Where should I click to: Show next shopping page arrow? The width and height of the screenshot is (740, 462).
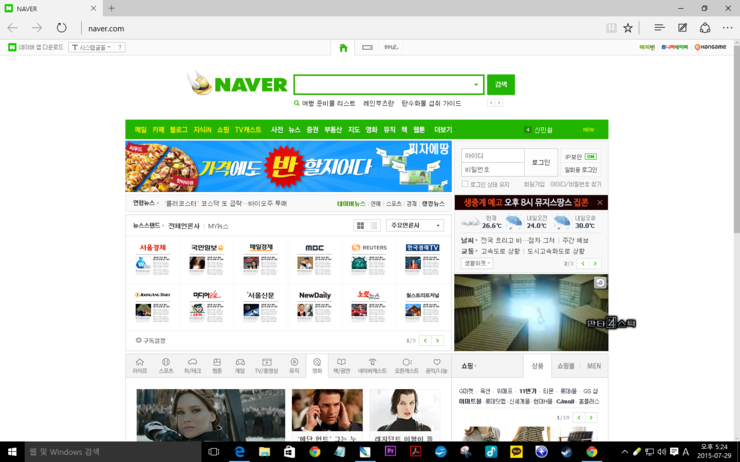(591, 417)
